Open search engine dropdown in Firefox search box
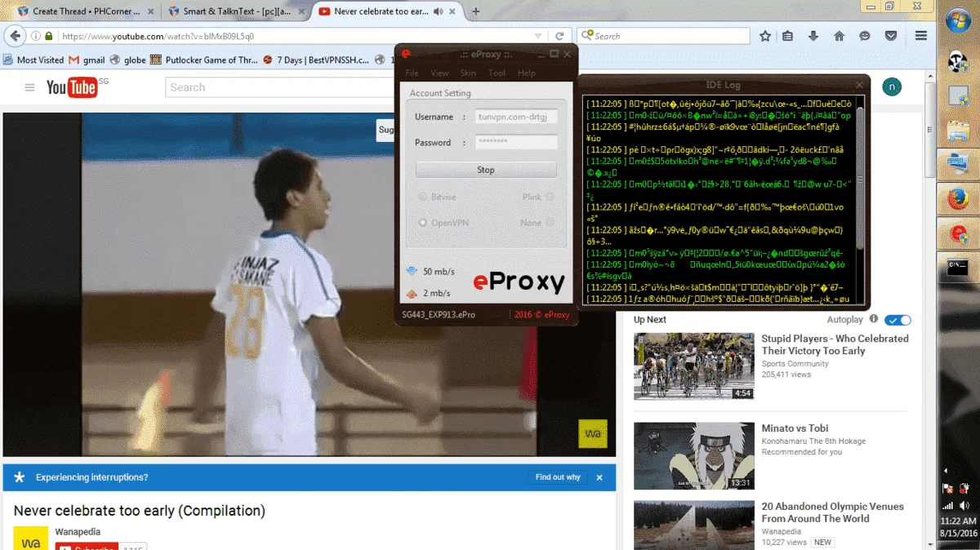 tap(587, 36)
